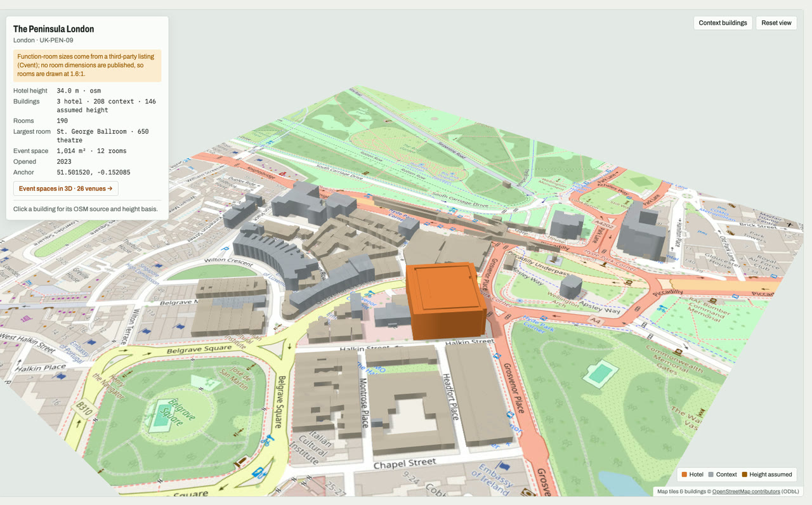Click the London · UK-PEN-09 subtitle
Screen dimensions: 812x505
click(43, 41)
